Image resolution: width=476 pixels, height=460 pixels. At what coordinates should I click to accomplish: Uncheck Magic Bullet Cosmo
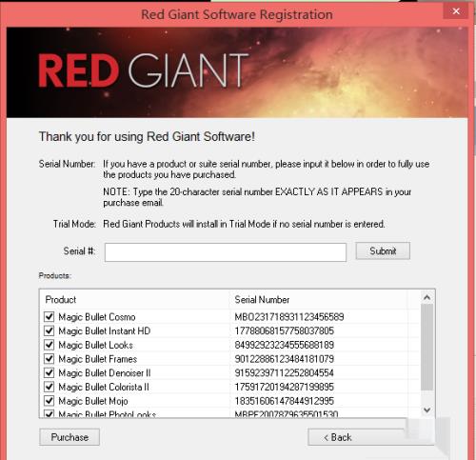pyautogui.click(x=49, y=316)
